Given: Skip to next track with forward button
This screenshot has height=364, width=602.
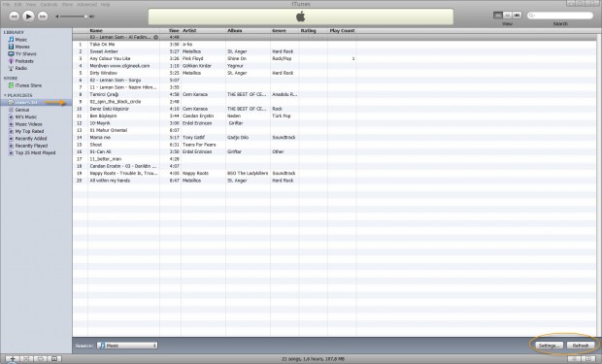Looking at the screenshot, I should coord(43,17).
